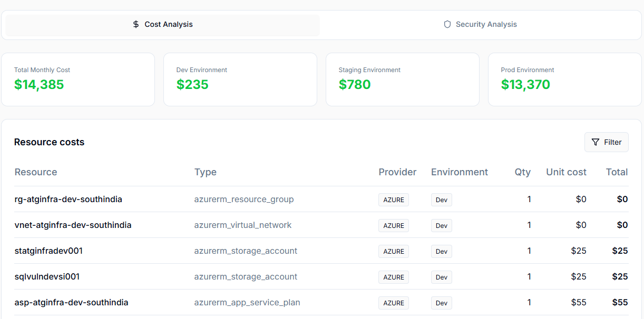
Task: Click the funnel icon inside the Filter button
Action: (597, 142)
